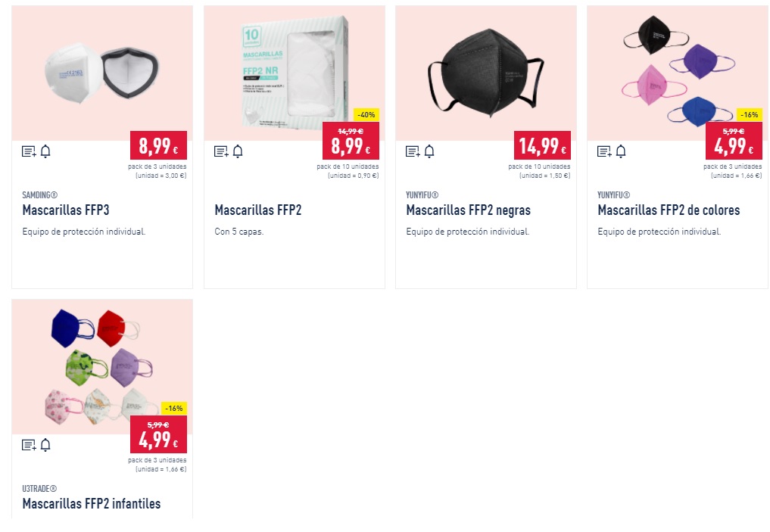Image resolution: width=770 pixels, height=532 pixels.
Task: Add Mascarillas FFP2 infantiles to shopping list
Action: (x=29, y=445)
